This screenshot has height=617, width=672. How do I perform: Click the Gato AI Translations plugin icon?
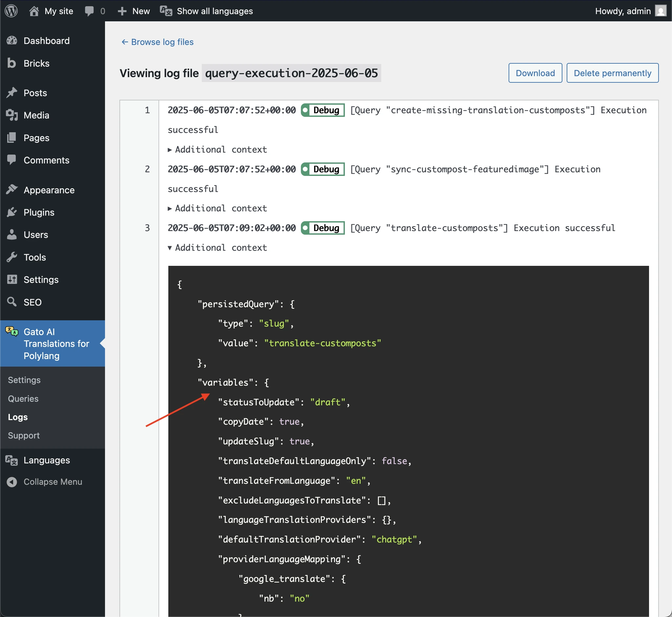(11, 331)
